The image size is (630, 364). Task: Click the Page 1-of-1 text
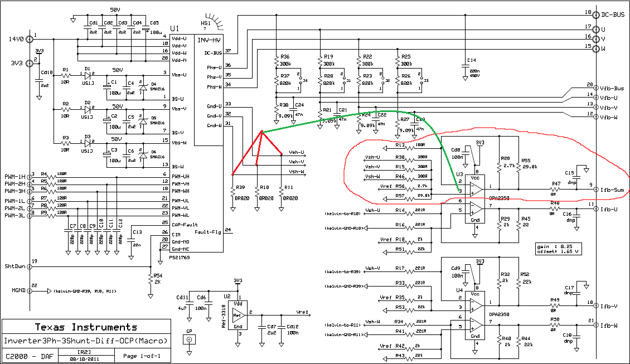tap(142, 356)
